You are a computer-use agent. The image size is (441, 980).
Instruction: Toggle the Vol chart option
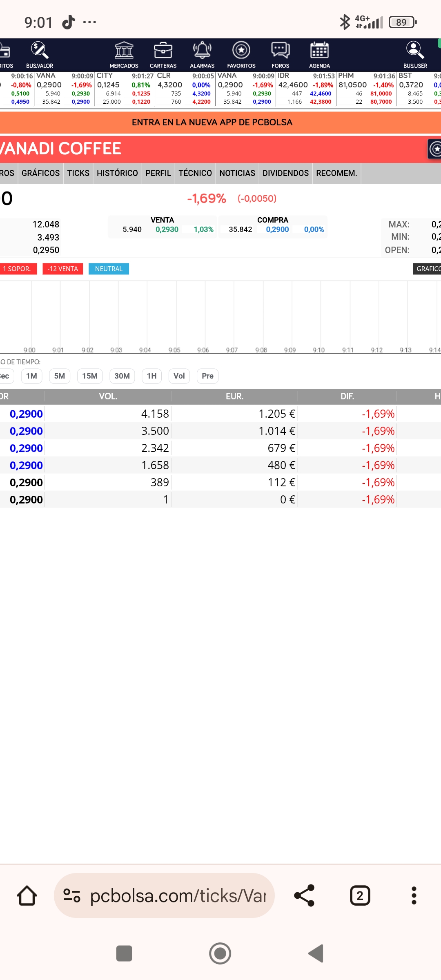179,376
